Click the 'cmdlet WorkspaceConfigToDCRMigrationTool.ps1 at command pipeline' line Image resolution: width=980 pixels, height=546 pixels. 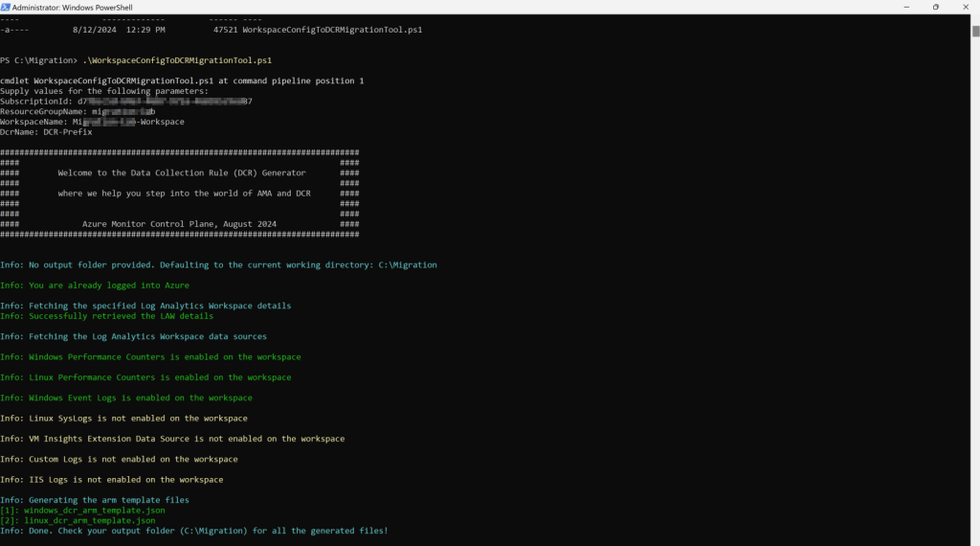point(182,80)
